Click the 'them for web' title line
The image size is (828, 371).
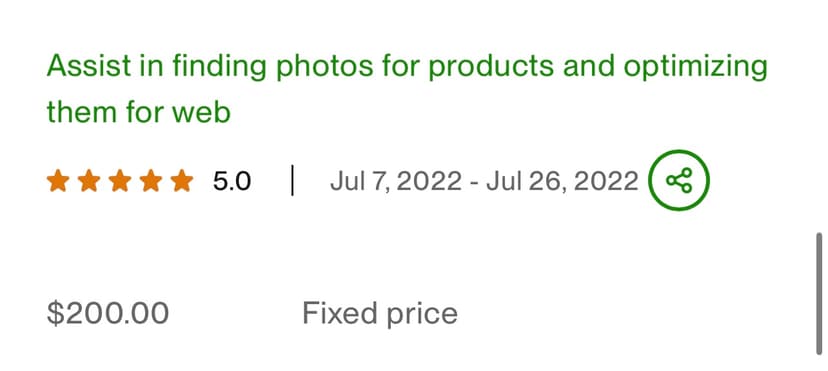click(139, 112)
